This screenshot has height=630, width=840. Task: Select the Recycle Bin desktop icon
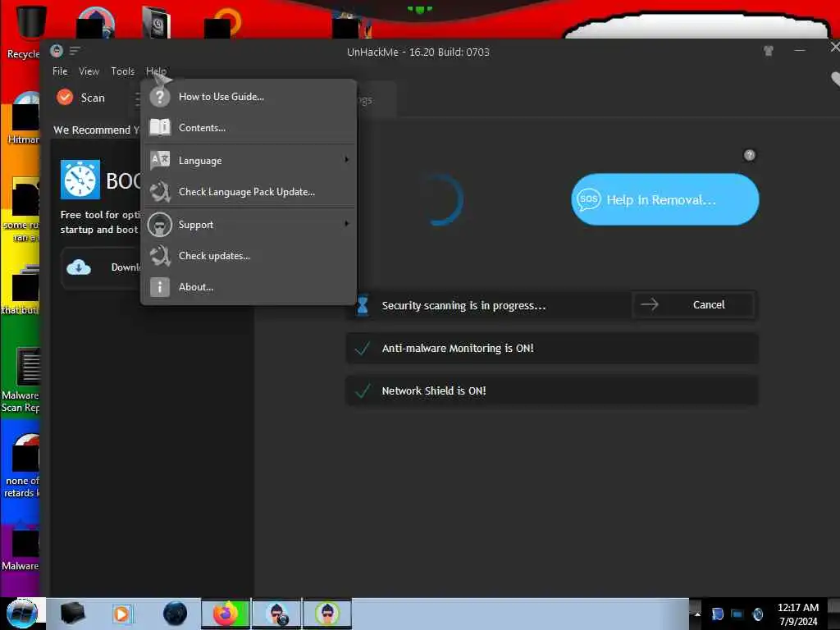[x=23, y=32]
